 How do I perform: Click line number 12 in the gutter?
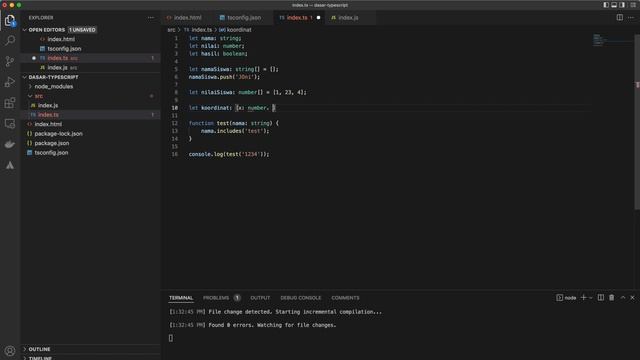175,123
